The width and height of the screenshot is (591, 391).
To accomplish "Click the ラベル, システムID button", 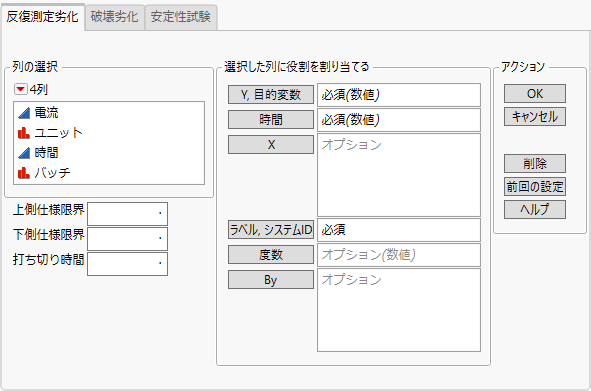I will point(271,230).
